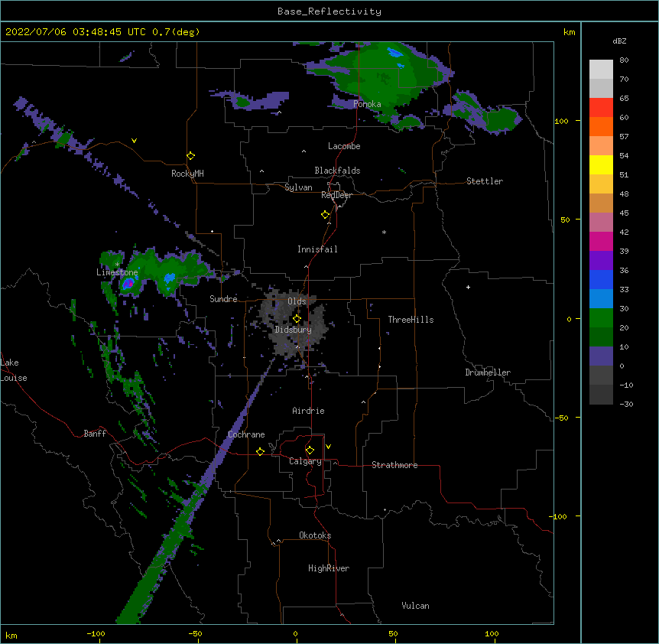Click the yellow diamond marker just above the Calgary label
This screenshot has height=644, width=659.
point(310,450)
